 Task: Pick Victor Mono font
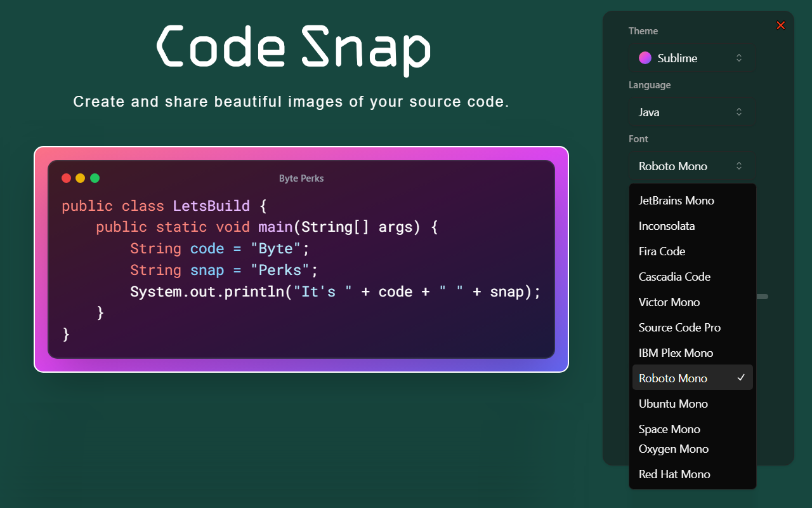693,302
